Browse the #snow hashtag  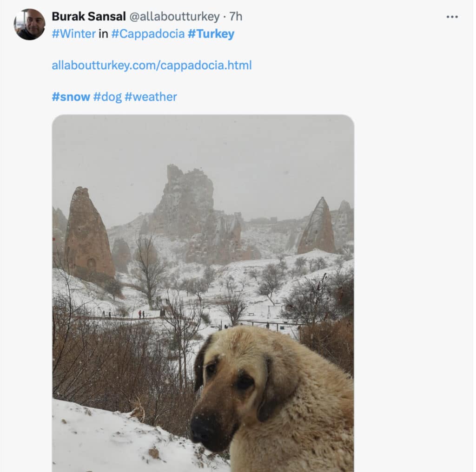click(x=71, y=97)
